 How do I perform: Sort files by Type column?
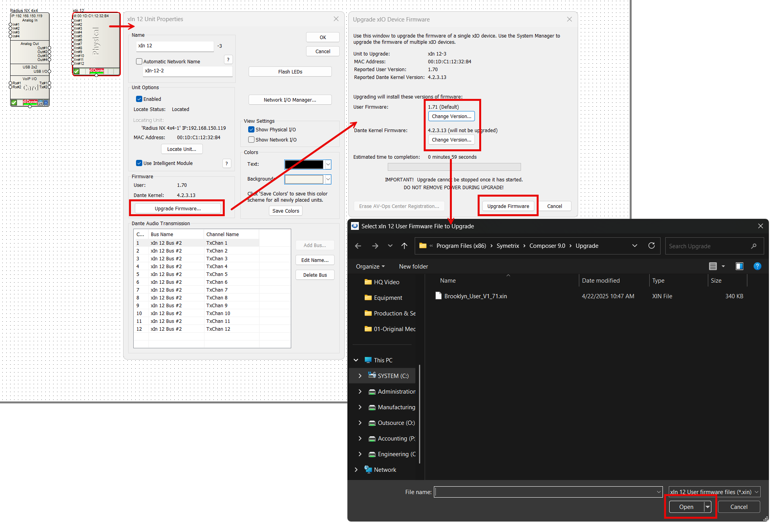click(x=658, y=280)
